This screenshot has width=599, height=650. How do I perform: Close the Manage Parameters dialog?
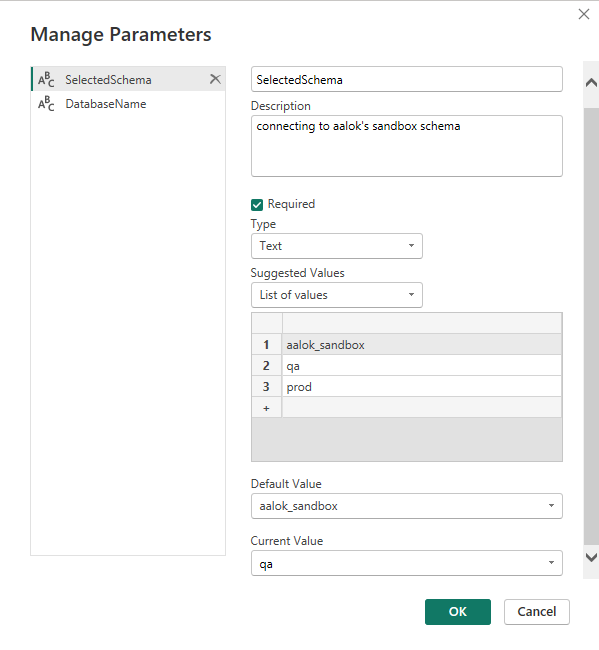point(584,14)
